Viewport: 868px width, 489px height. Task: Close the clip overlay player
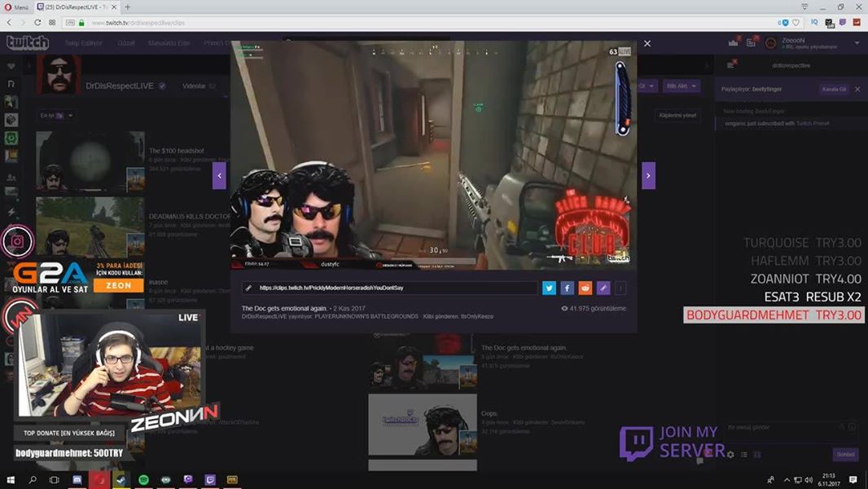coord(647,43)
